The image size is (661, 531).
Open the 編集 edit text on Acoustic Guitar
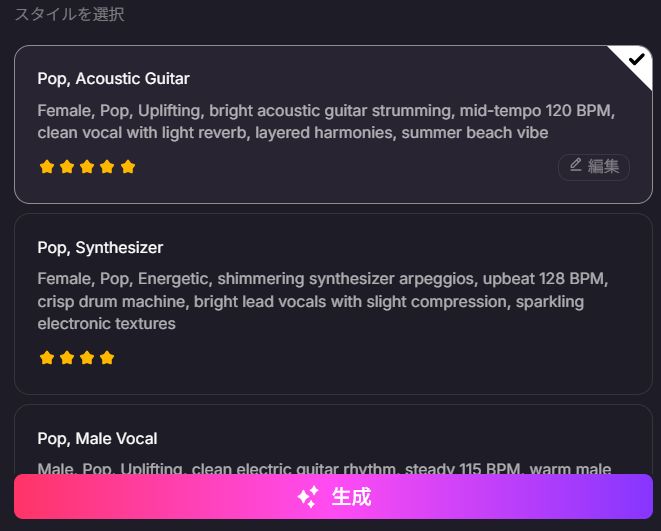(604, 166)
